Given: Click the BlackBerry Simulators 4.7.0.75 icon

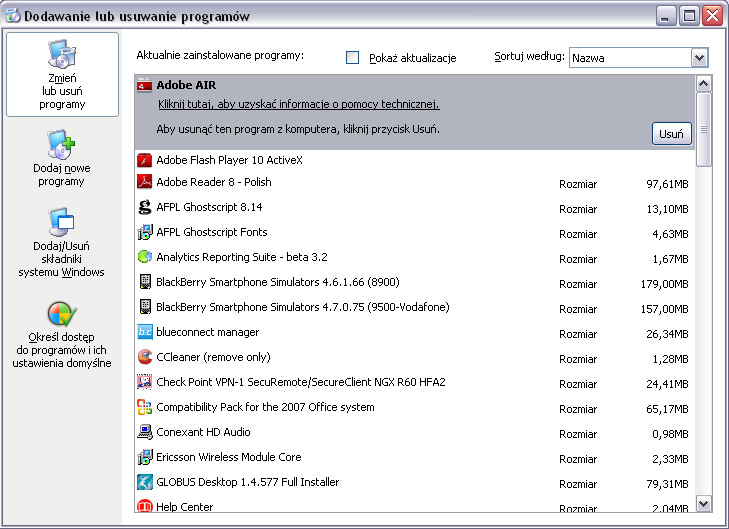Looking at the screenshot, I should [x=145, y=307].
